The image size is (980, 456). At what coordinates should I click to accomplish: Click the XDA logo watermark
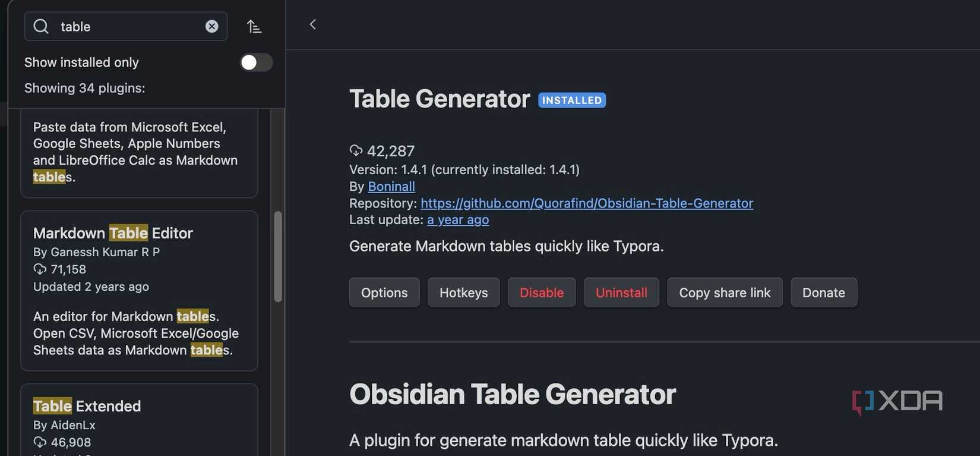coord(897,401)
